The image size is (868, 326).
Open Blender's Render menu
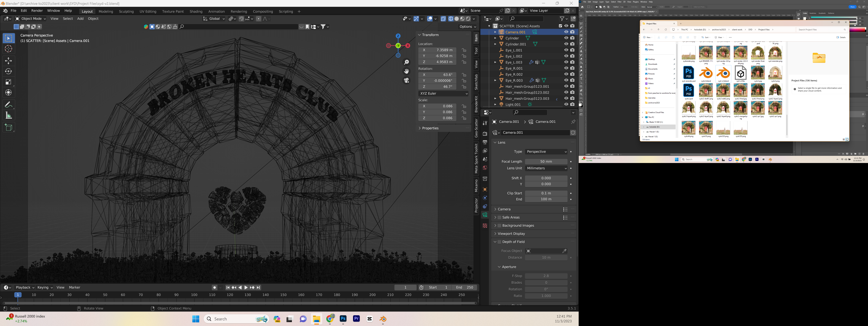37,11
